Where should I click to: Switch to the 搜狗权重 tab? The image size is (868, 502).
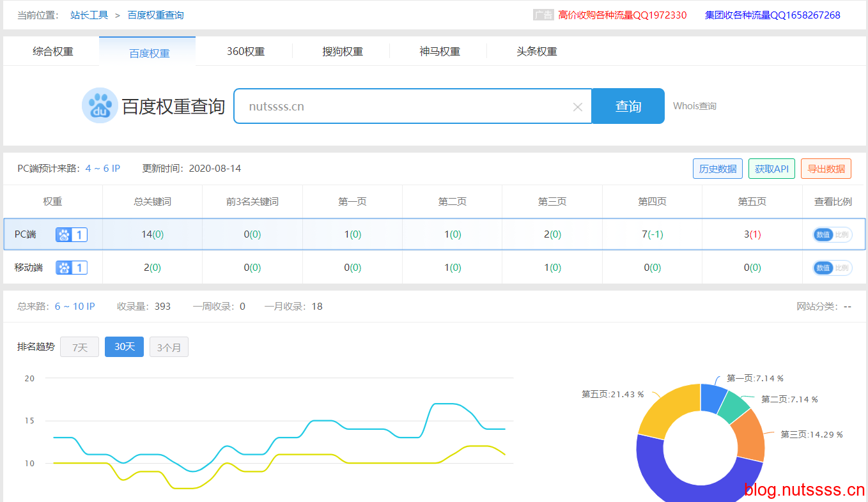343,52
